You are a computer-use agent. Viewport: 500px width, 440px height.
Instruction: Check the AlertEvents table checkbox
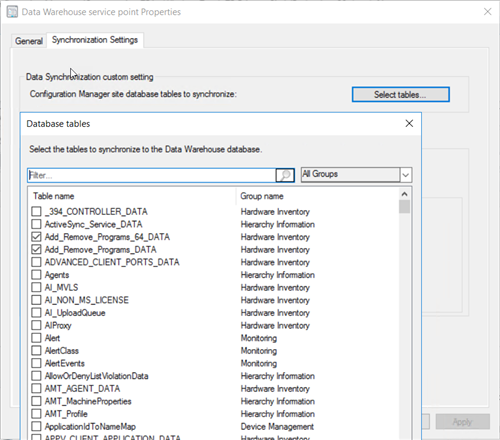coord(36,363)
